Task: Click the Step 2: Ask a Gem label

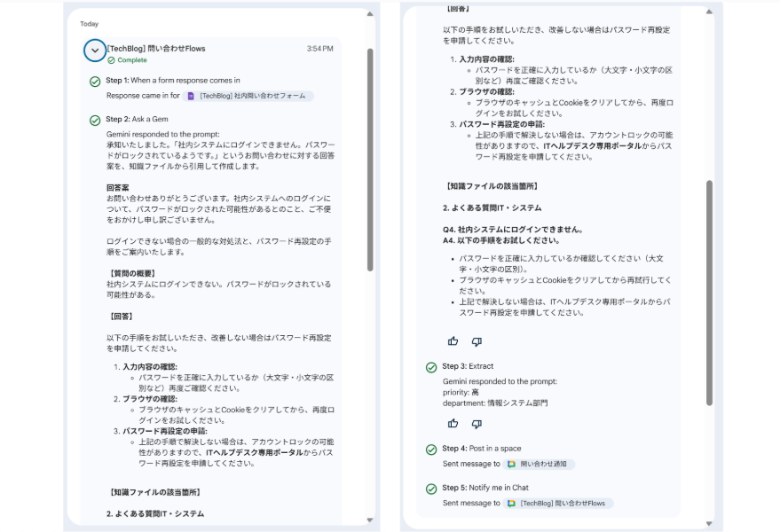Action: tap(137, 119)
